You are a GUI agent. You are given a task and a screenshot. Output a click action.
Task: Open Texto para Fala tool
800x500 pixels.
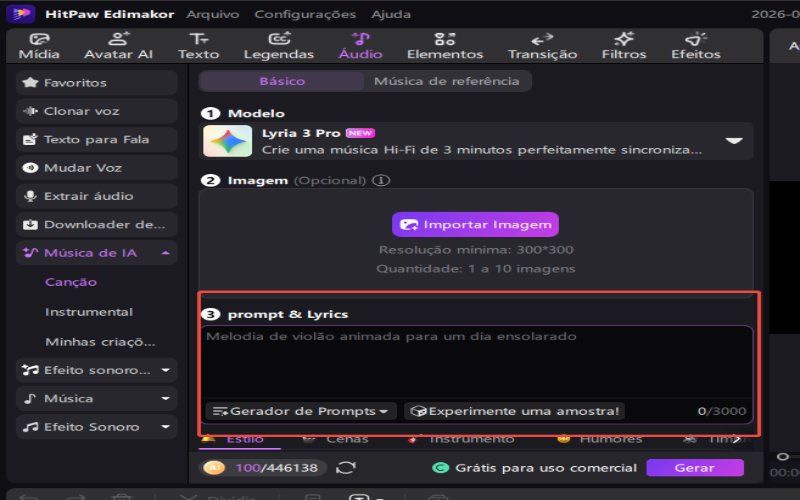[97, 139]
